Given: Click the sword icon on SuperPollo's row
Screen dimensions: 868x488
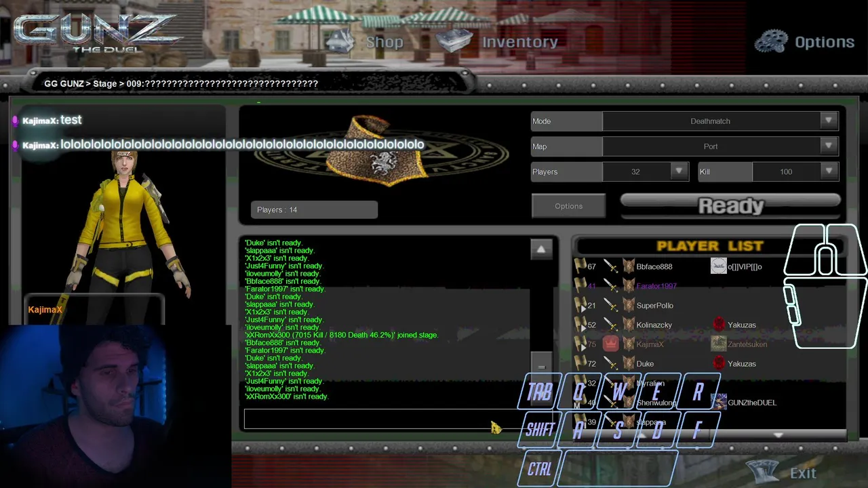Looking at the screenshot, I should coord(611,306).
